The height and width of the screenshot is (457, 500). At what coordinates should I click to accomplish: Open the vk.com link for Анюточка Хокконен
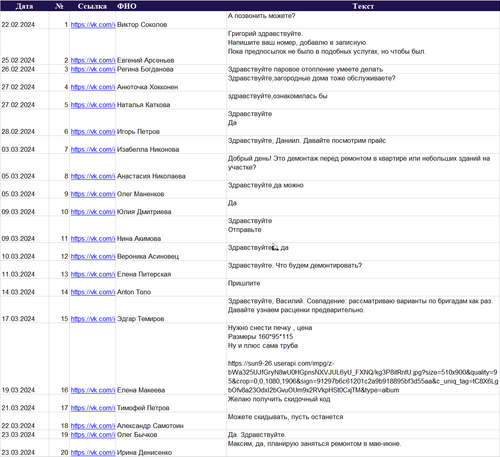[x=93, y=87]
